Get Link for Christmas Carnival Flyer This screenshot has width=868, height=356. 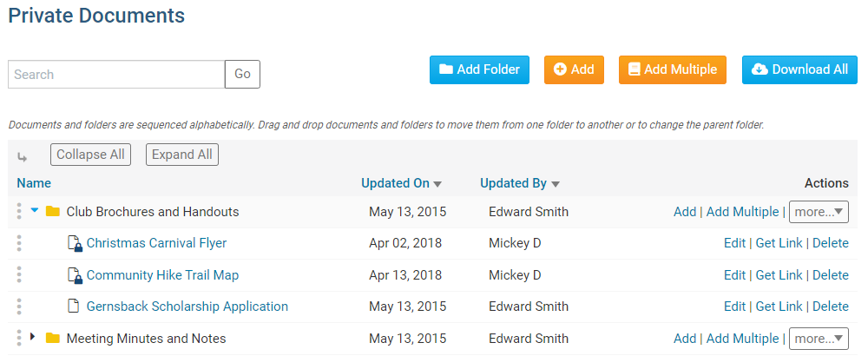779,243
